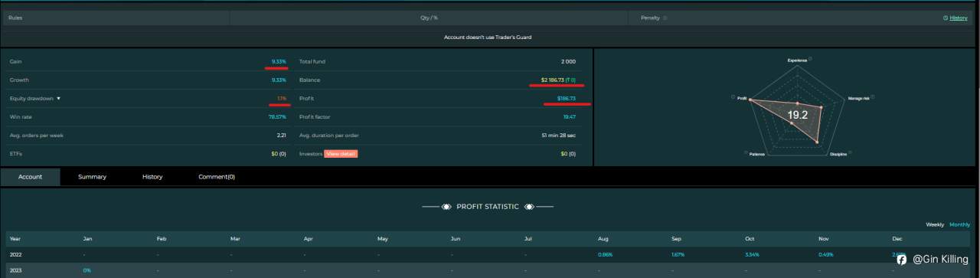Image resolution: width=980 pixels, height=278 pixels.
Task: Click the Discipline axis label on radar
Action: pos(838,154)
